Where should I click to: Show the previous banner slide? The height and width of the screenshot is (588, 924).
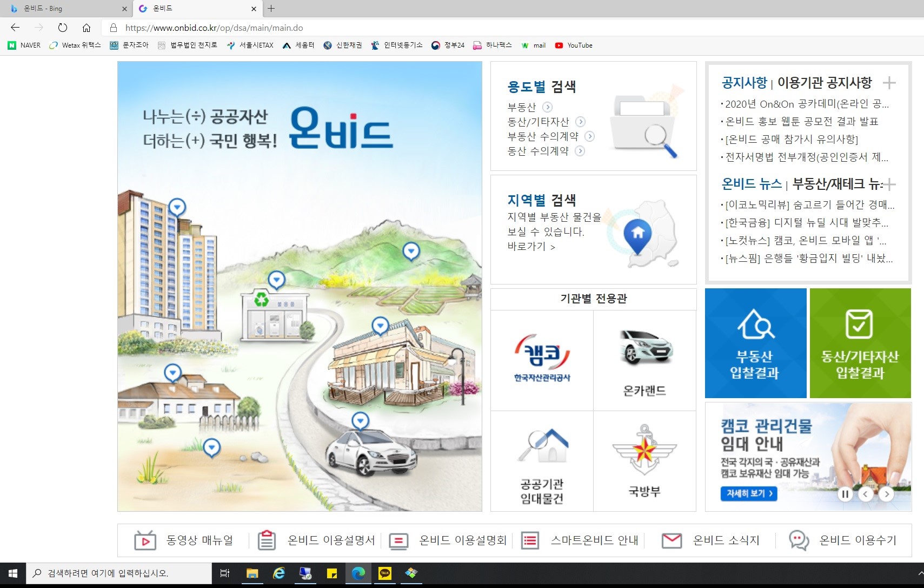click(x=866, y=494)
